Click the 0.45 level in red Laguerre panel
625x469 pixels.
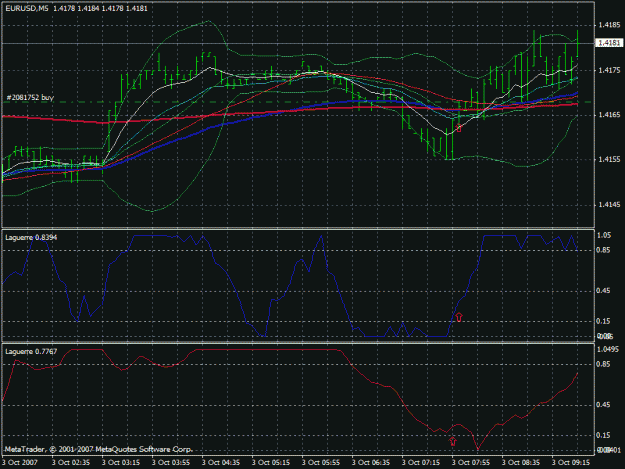coord(603,405)
